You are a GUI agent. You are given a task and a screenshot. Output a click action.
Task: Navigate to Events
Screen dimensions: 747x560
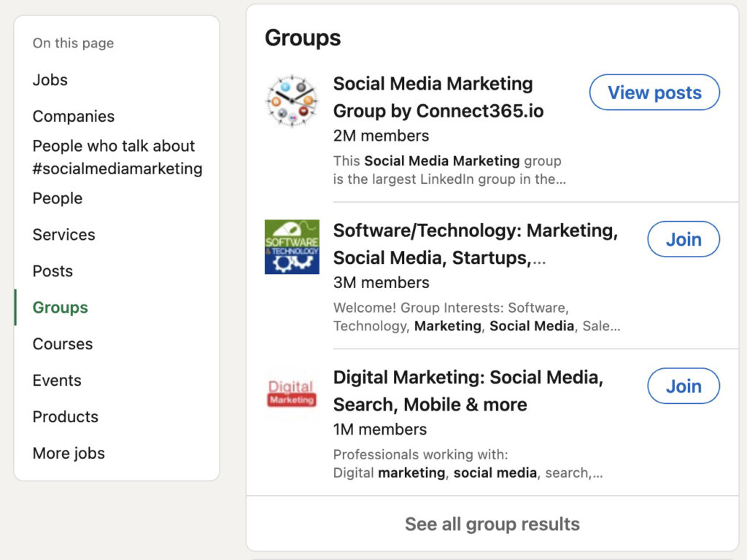tap(56, 381)
